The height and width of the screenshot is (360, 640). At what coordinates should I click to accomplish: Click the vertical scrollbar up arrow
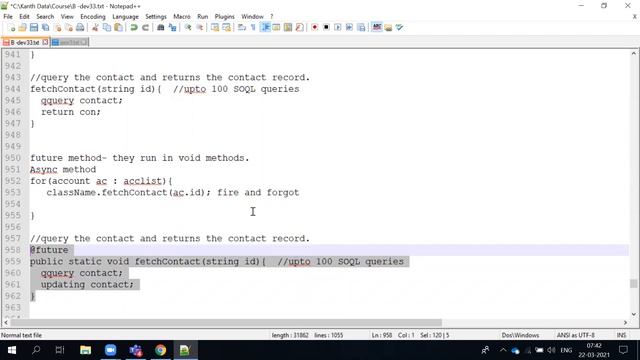(x=633, y=53)
